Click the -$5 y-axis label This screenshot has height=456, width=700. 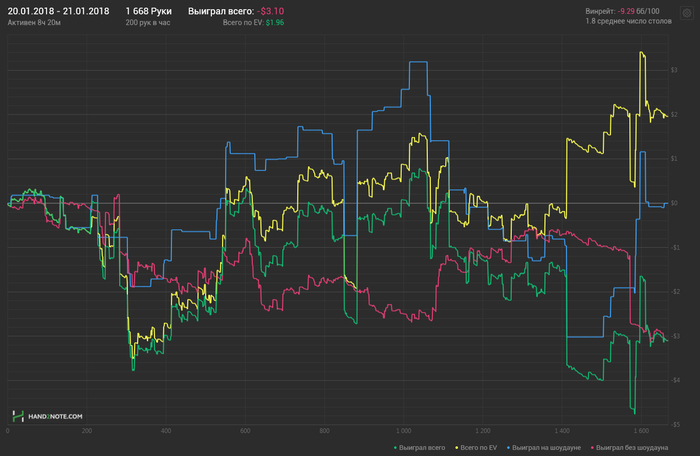tap(675, 424)
